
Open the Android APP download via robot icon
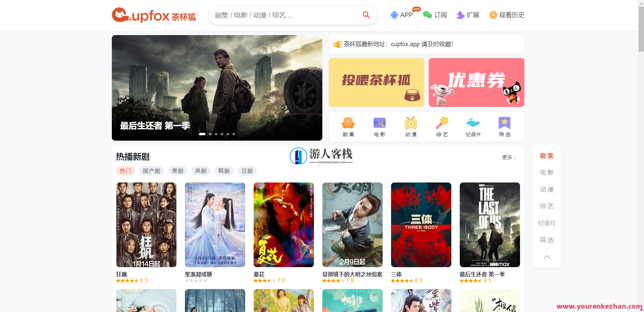click(394, 15)
